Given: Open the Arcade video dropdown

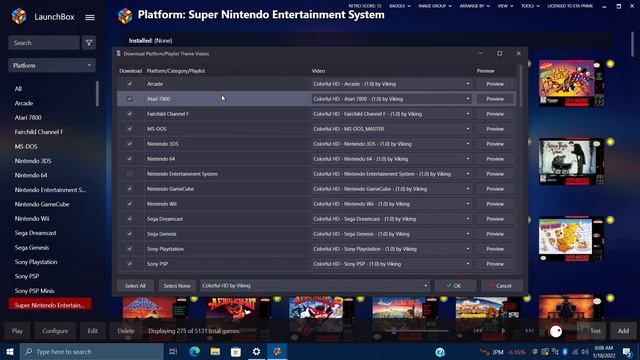Looking at the screenshot, I should coord(391,84).
